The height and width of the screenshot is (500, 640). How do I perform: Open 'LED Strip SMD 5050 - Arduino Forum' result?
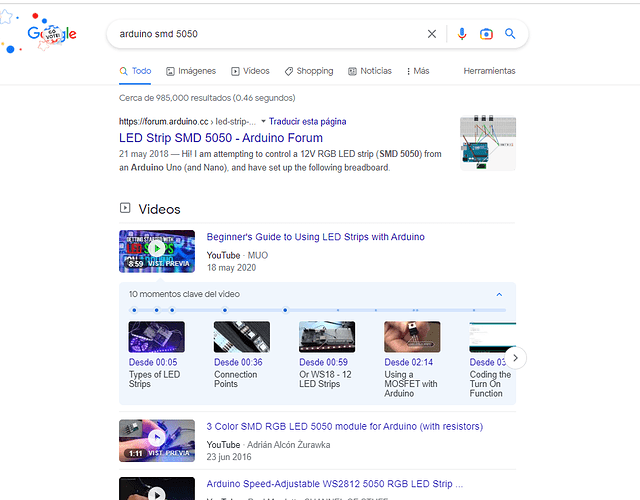pyautogui.click(x=221, y=138)
